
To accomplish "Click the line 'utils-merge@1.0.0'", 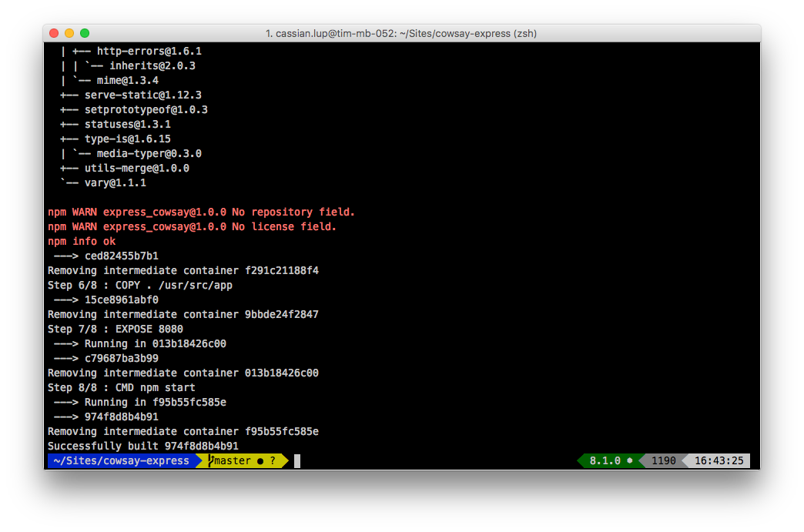I will click(x=137, y=168).
